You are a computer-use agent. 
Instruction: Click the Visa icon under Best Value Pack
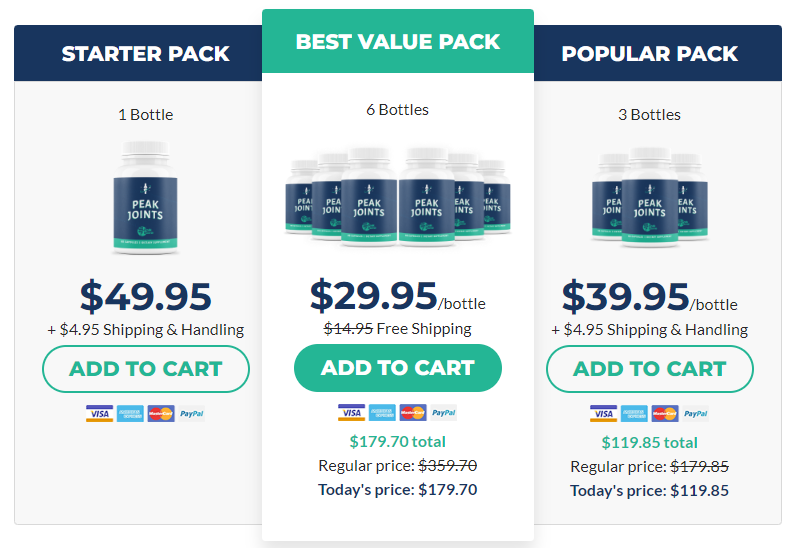(x=352, y=413)
